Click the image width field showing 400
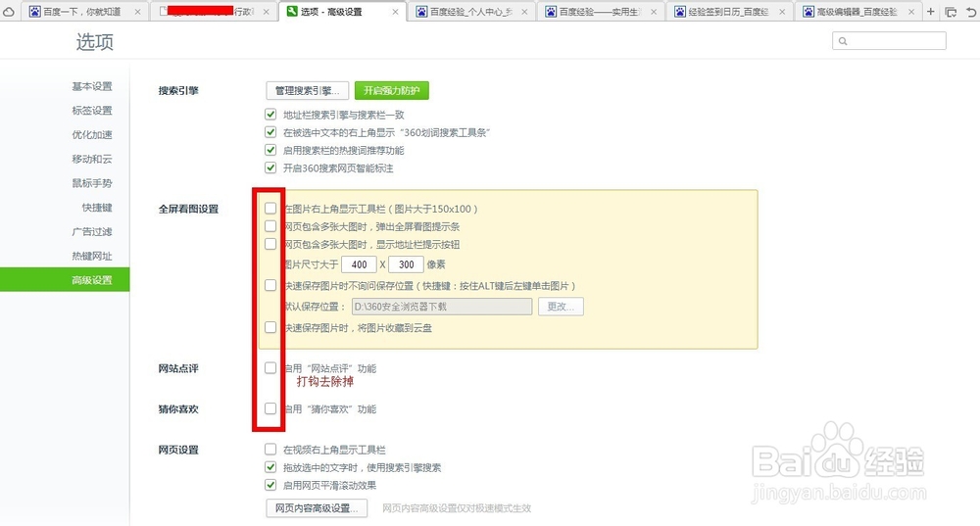This screenshot has width=980, height=526. (360, 264)
